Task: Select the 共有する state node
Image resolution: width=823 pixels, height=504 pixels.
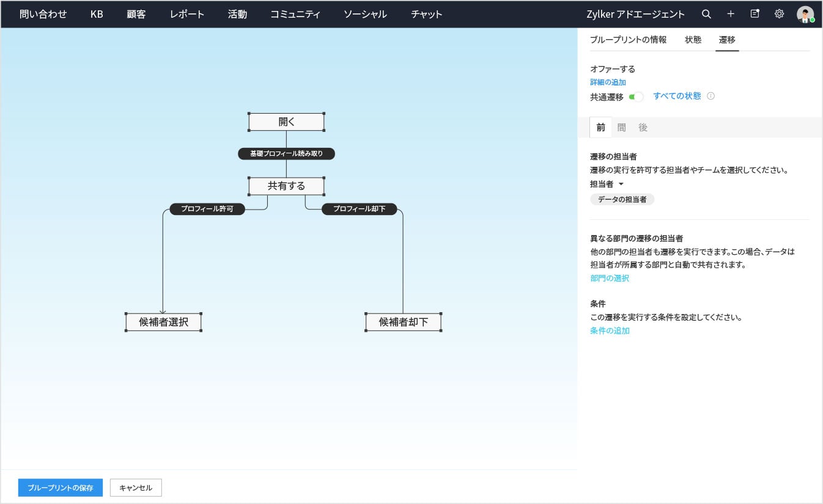Action: click(x=286, y=186)
